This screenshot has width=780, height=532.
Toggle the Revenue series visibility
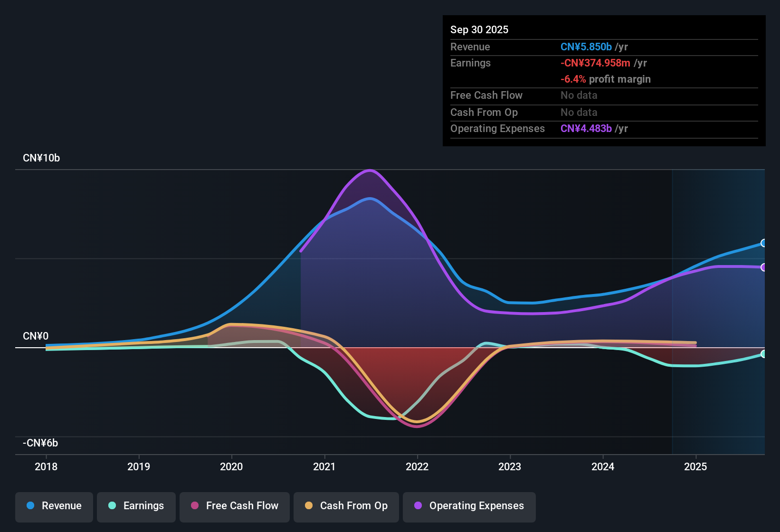pos(54,506)
